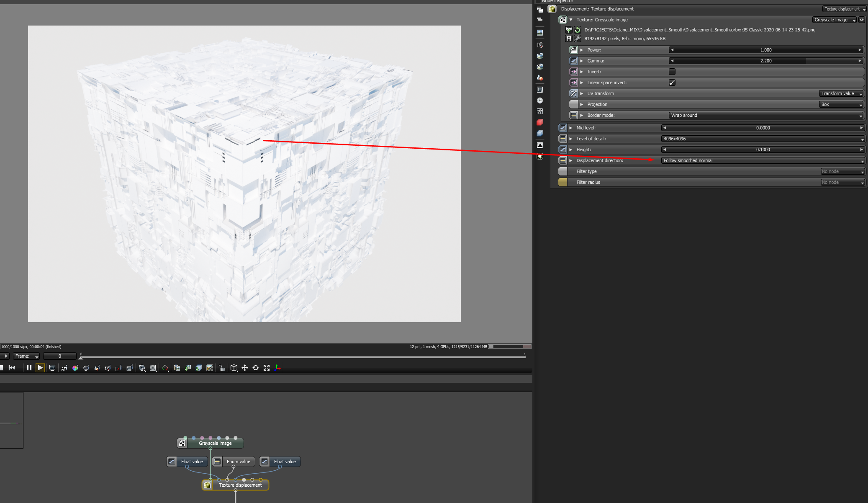868x503 pixels.
Task: Select the Texture displacement node
Action: [240, 485]
